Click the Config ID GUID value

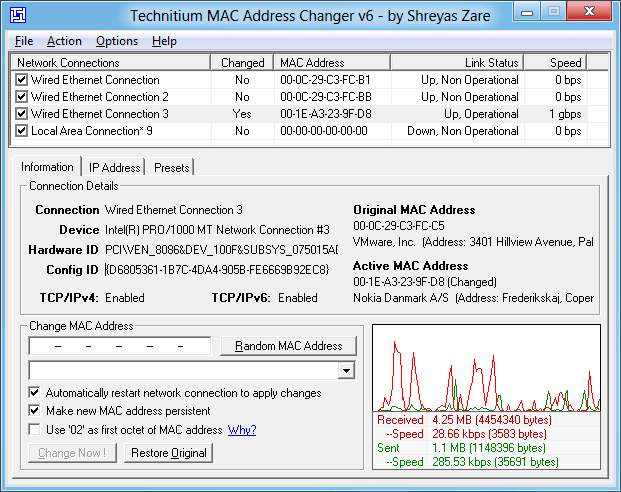(x=217, y=270)
